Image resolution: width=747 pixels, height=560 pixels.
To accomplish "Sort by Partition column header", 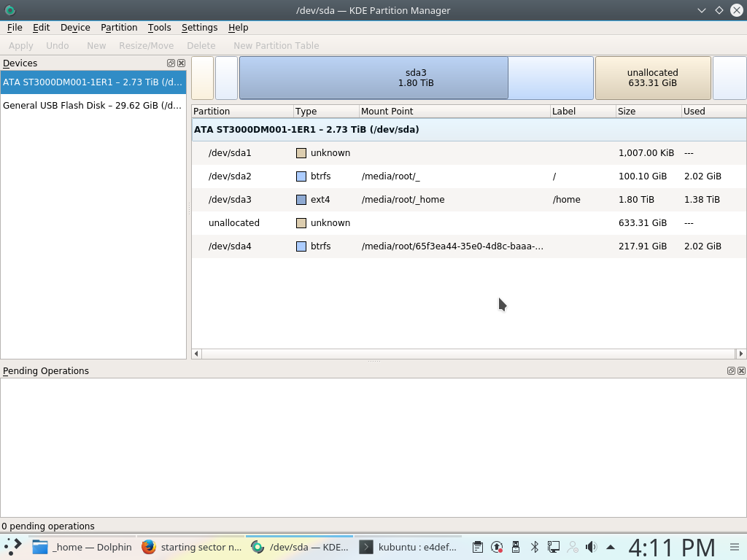I will coord(242,111).
